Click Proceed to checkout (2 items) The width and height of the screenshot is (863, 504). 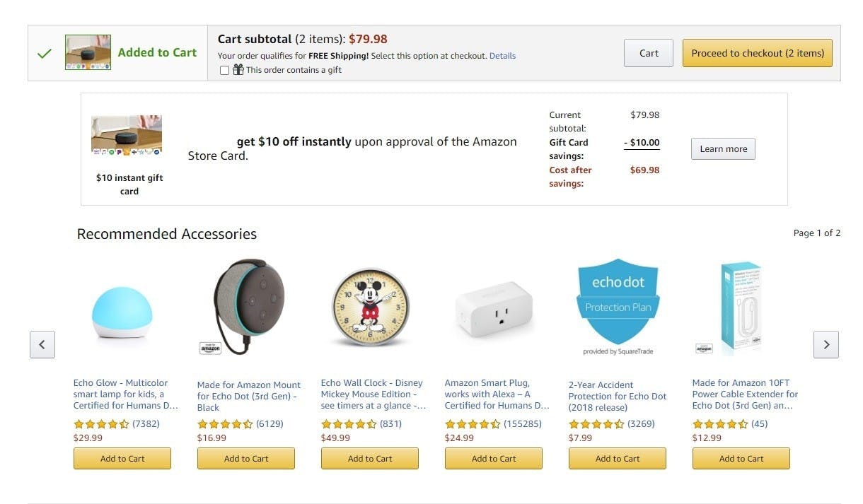click(758, 53)
